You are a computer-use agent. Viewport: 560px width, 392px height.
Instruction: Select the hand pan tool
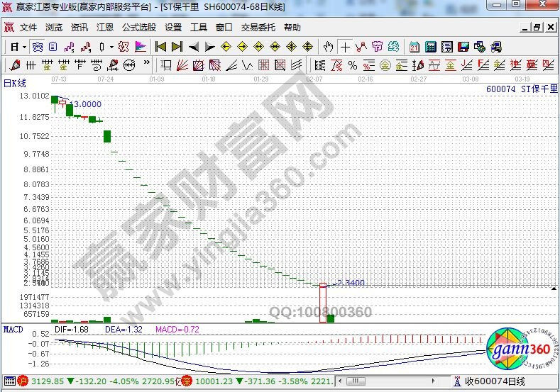click(x=328, y=47)
